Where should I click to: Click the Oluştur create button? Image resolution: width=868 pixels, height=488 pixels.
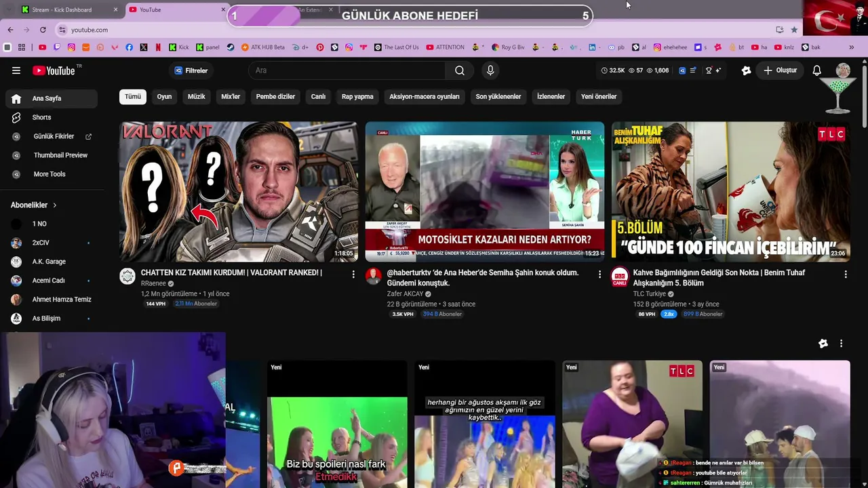780,70
